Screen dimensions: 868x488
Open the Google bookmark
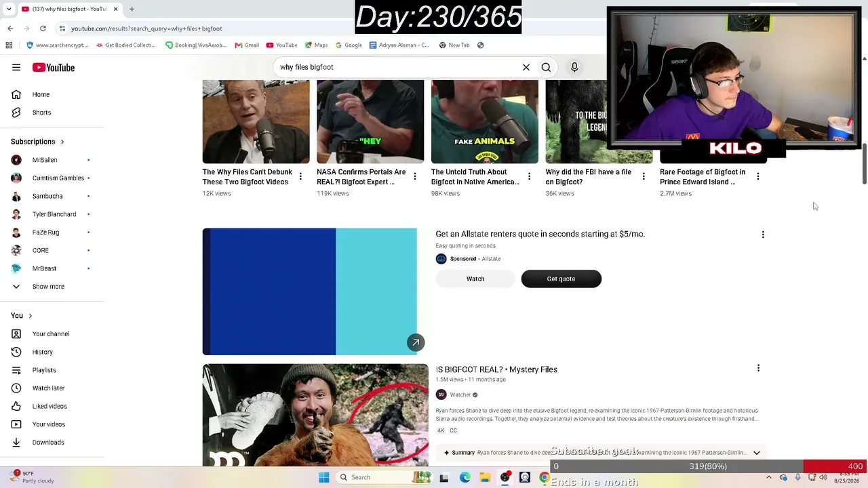point(348,45)
